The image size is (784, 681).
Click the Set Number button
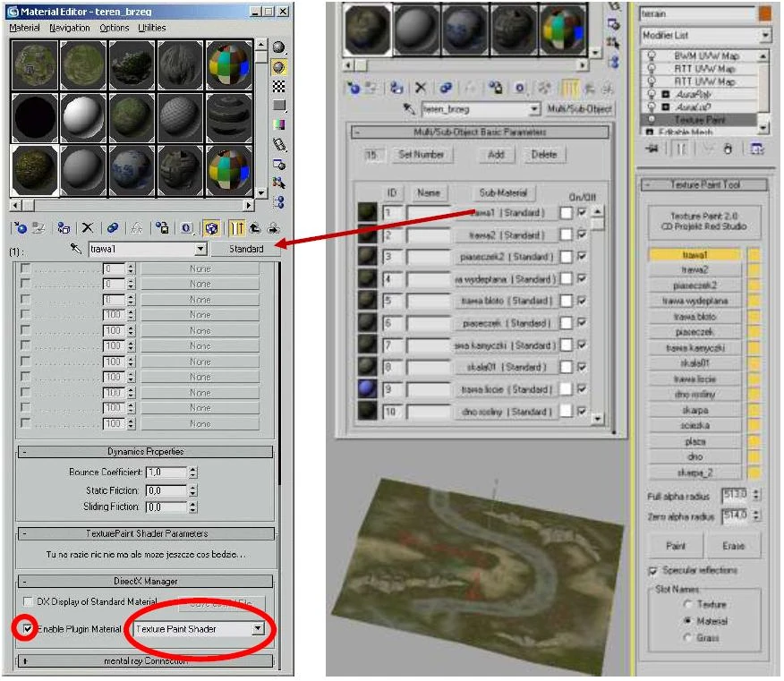[x=421, y=154]
